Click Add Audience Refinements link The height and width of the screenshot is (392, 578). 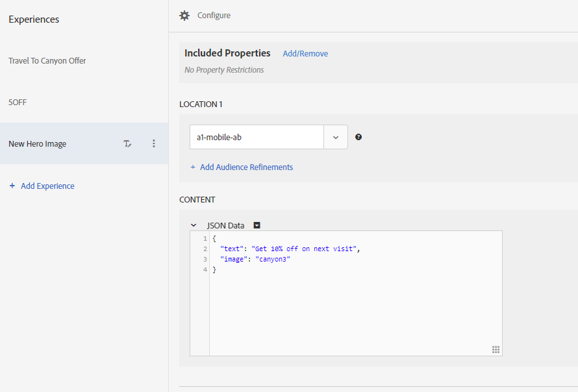click(246, 167)
